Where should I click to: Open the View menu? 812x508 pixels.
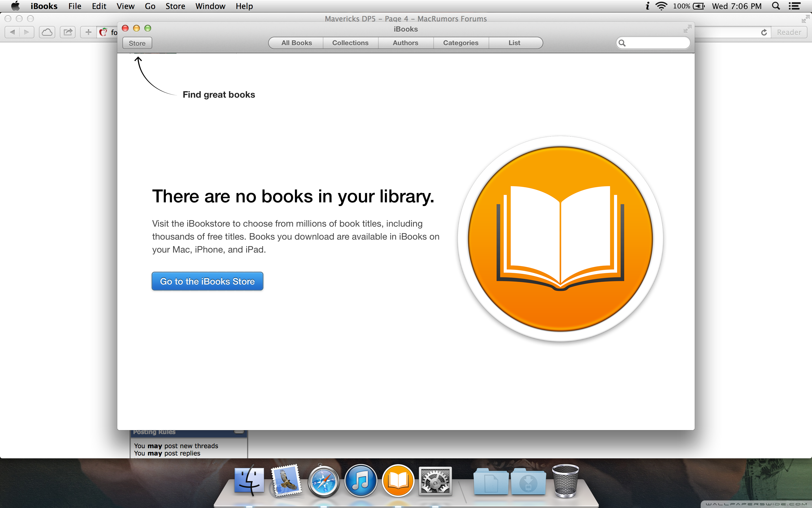(125, 6)
